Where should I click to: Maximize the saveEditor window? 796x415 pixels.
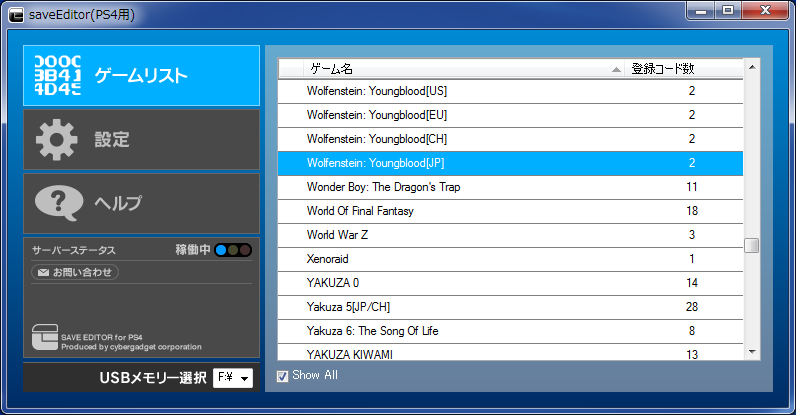click(x=727, y=10)
